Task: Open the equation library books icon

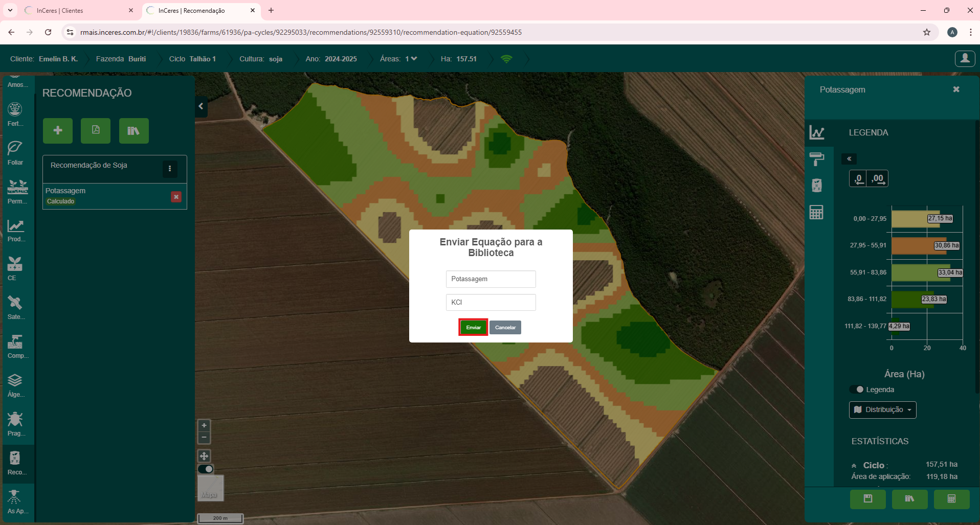Action: pos(133,130)
